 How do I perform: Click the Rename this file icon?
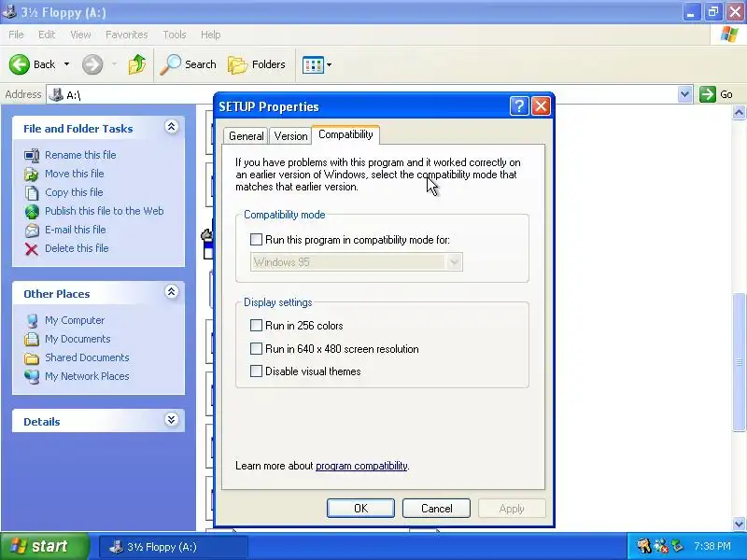(32, 155)
